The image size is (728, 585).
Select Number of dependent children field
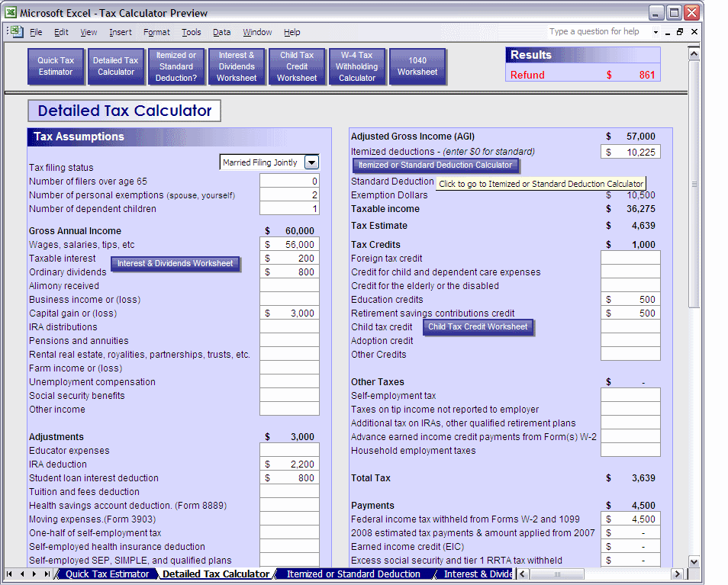click(289, 209)
